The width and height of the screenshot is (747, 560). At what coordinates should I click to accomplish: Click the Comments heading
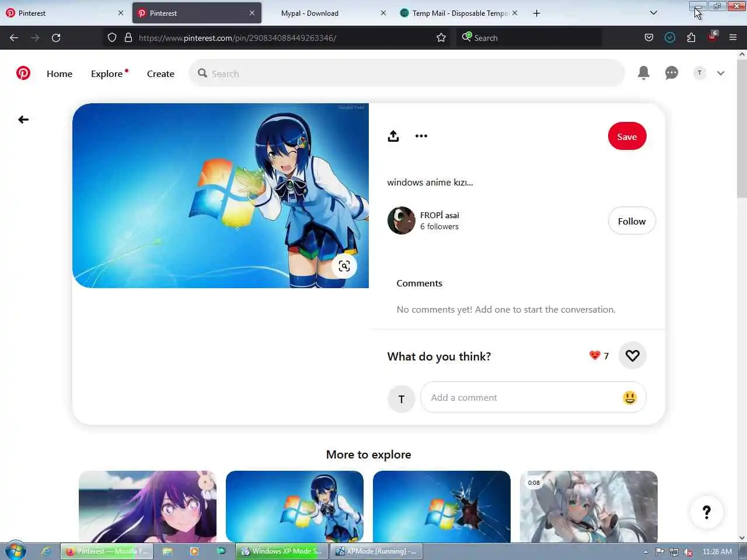coord(420,283)
